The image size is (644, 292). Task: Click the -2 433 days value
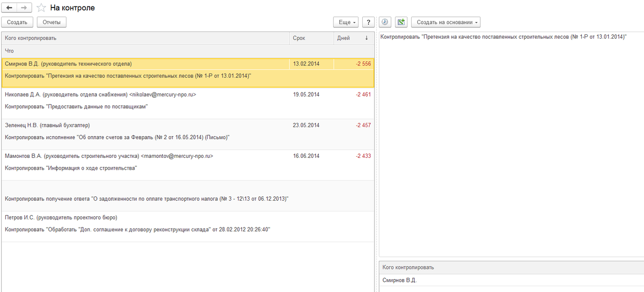tap(363, 156)
